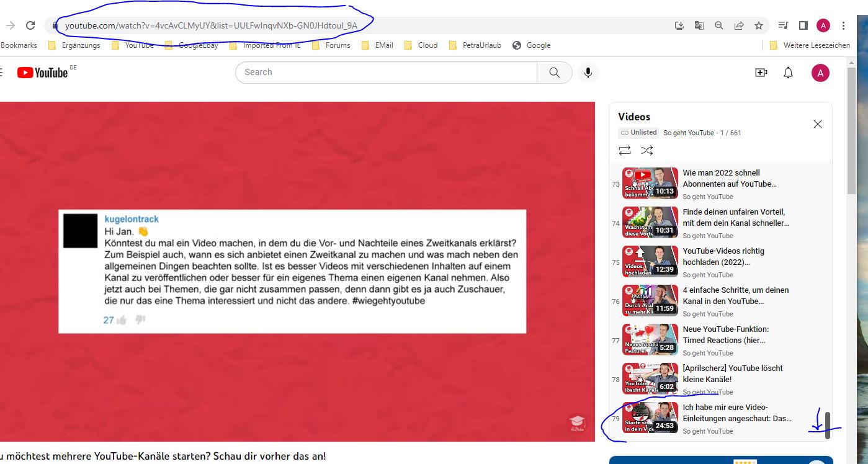Open the Forums bookmark folder
Screen dimensions: 868x464
(x=331, y=45)
